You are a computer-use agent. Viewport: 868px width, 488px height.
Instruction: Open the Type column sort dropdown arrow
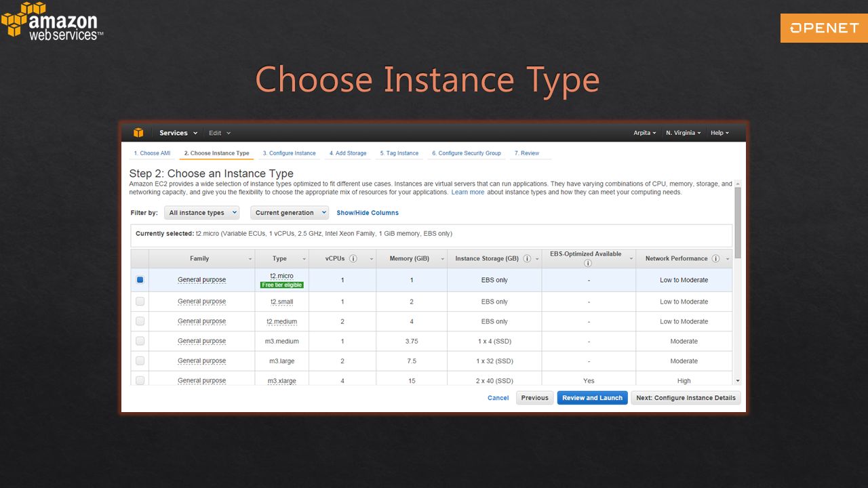coord(304,259)
